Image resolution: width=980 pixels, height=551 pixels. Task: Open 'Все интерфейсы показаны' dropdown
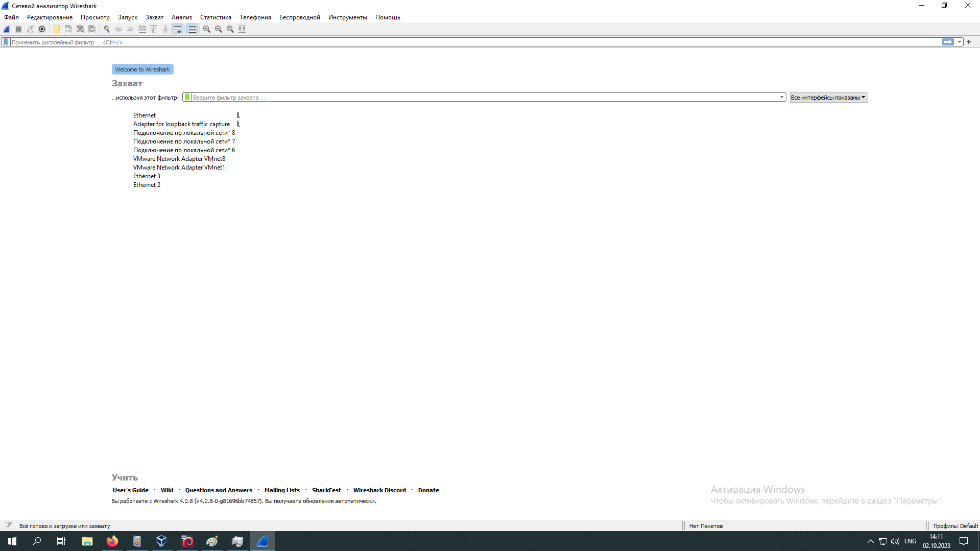[828, 97]
